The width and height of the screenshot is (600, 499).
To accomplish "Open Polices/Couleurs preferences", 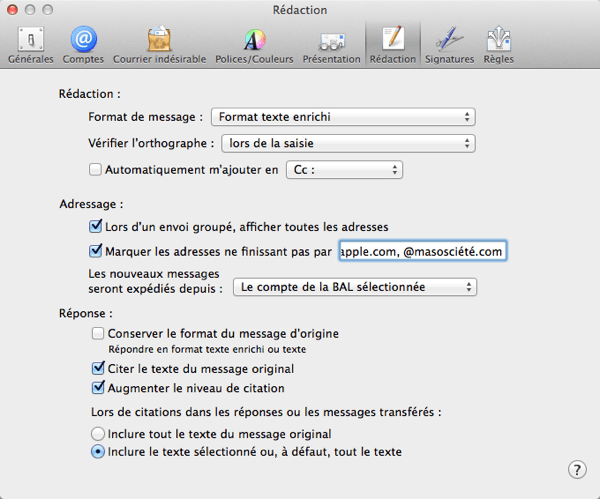I will pyautogui.click(x=254, y=45).
